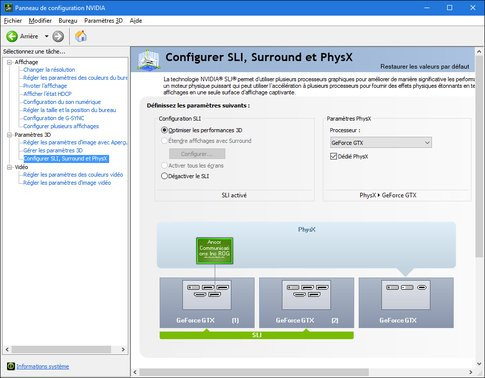
Task: Click the task tree horizontal scrollbar thumb
Action: pyautogui.click(x=61, y=349)
